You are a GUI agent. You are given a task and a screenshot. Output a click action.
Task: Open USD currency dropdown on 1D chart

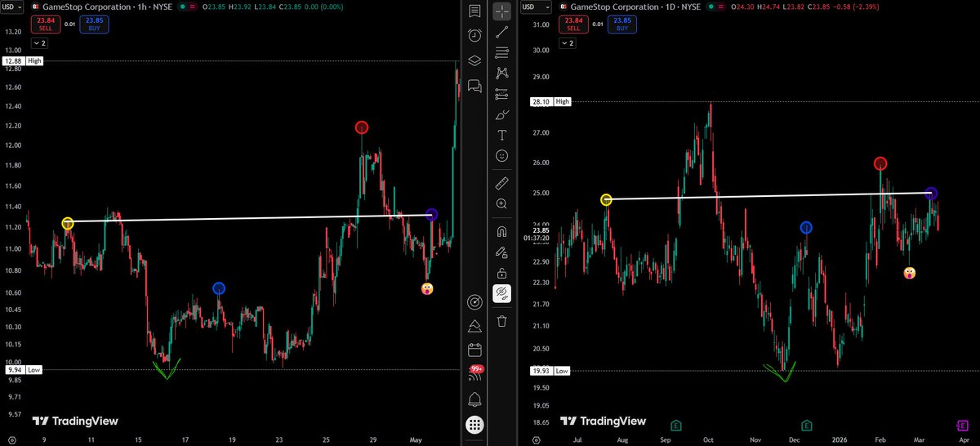click(535, 7)
